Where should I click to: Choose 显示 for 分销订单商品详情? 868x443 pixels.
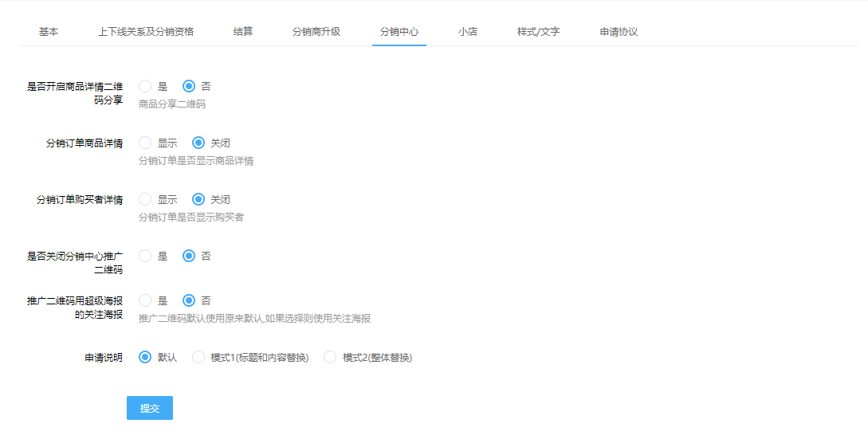[x=145, y=143]
